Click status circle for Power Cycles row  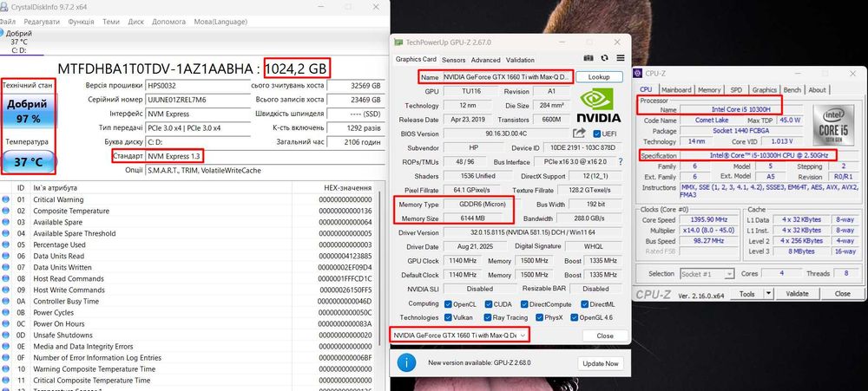pos(6,312)
